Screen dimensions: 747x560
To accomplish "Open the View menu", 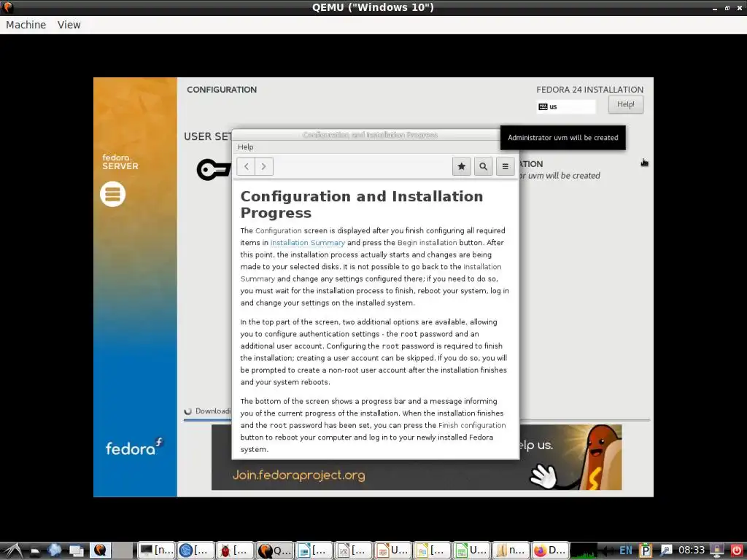I will 69,25.
